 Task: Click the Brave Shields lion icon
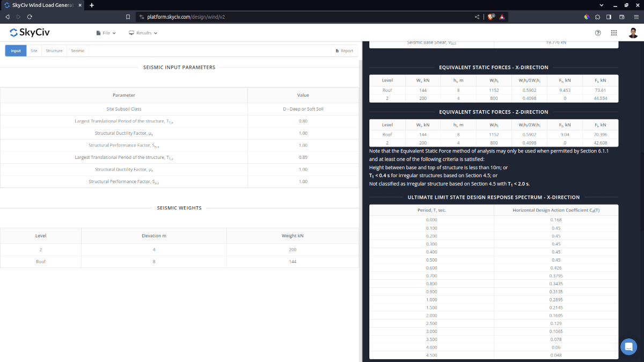(x=491, y=17)
